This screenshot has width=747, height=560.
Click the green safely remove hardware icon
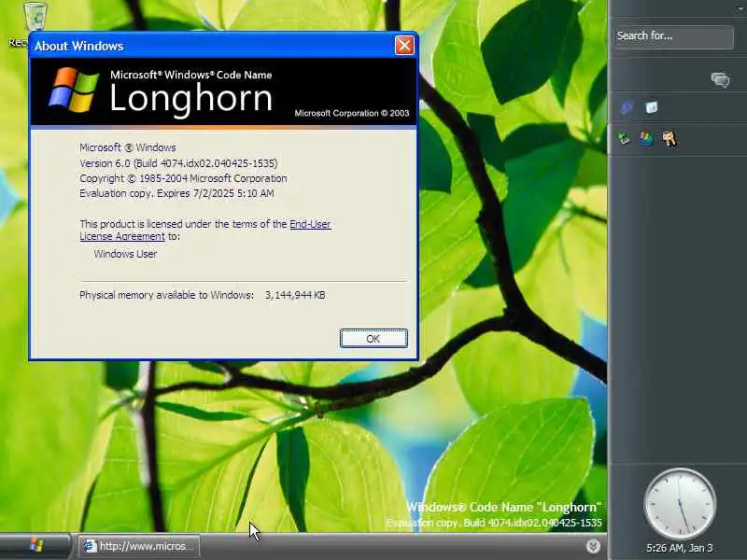624,139
